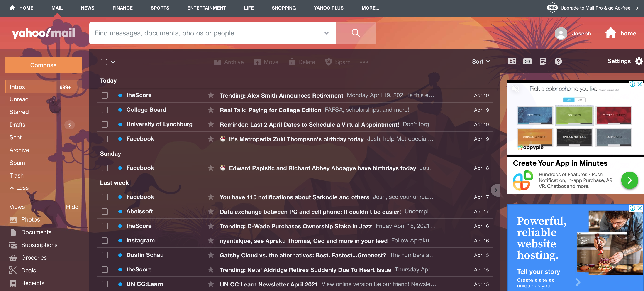644x291 pixels.
Task: Star the Dustin Schau email
Action: (x=211, y=255)
